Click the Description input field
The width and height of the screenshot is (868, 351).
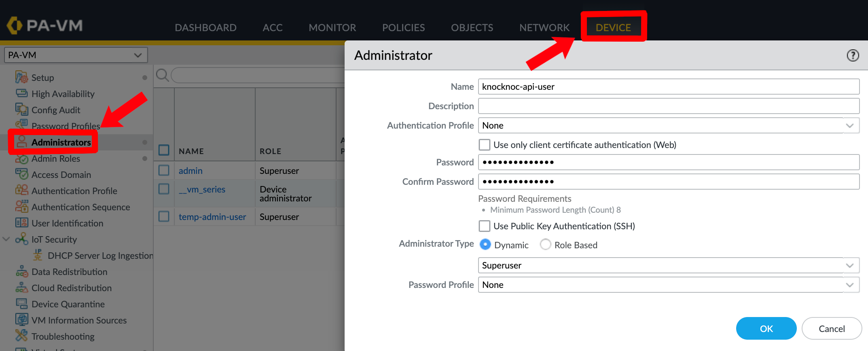(669, 106)
